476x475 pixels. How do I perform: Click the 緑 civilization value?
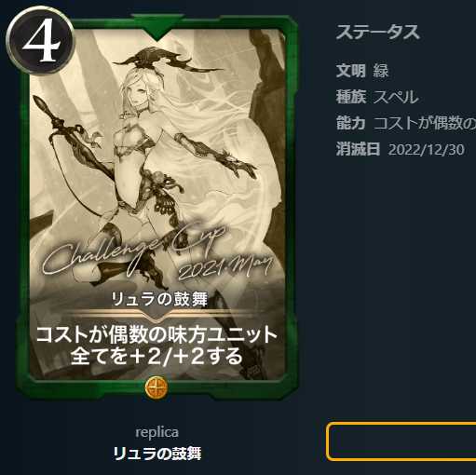click(x=381, y=71)
